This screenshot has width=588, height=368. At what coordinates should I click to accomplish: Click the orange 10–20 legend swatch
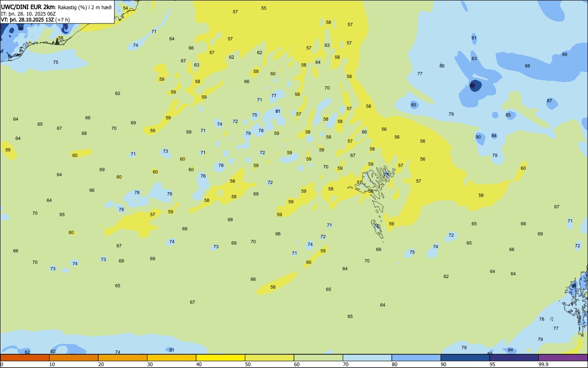pos(73,357)
